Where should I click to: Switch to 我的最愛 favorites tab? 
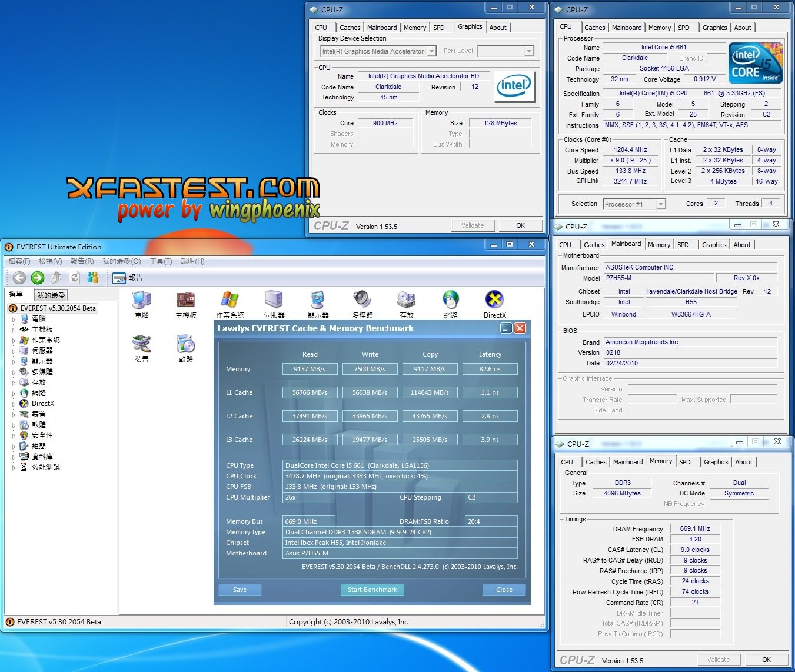coord(51,295)
